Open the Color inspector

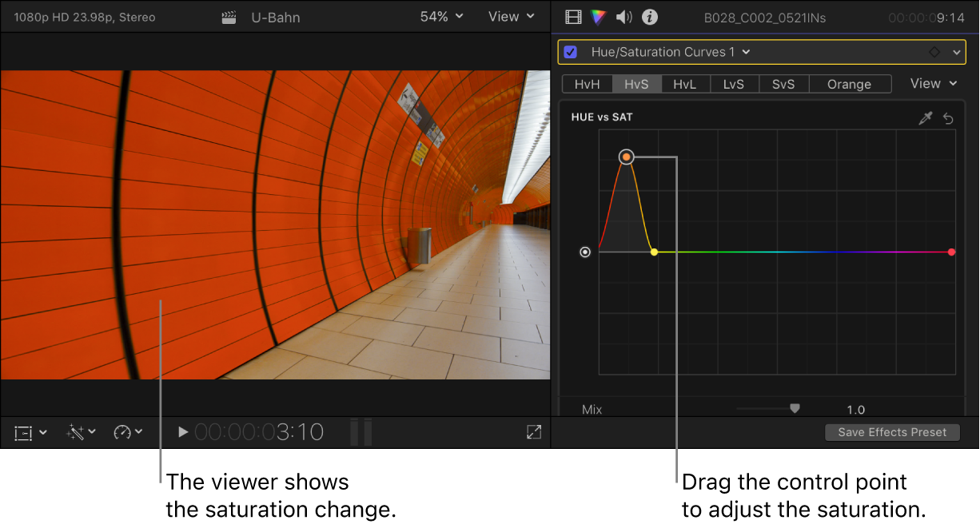[x=598, y=17]
